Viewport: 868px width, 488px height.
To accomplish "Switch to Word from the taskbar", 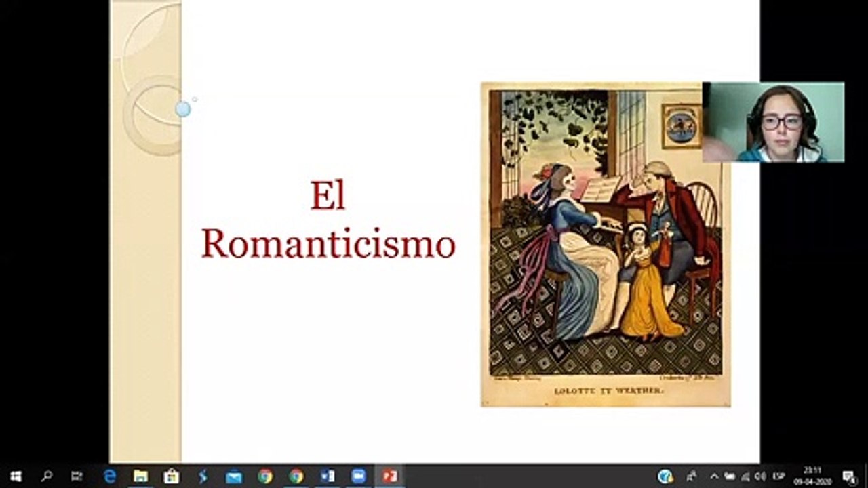I will pos(328,476).
